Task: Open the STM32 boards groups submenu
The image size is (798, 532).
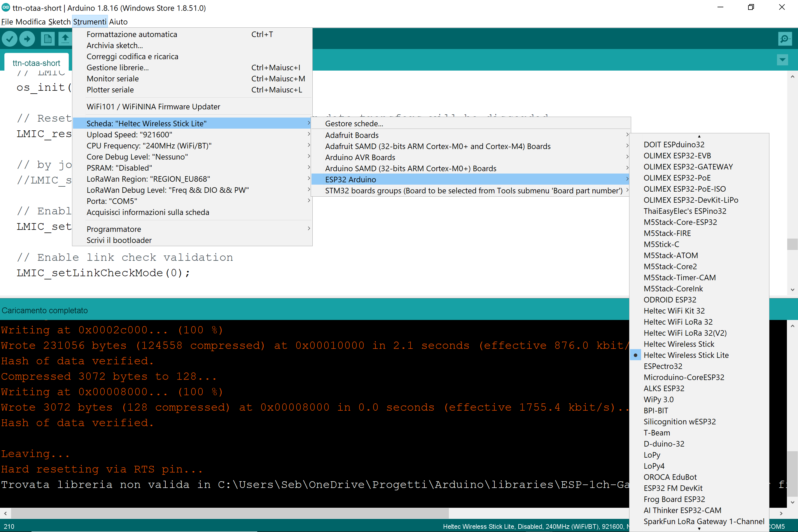Action: pyautogui.click(x=470, y=191)
